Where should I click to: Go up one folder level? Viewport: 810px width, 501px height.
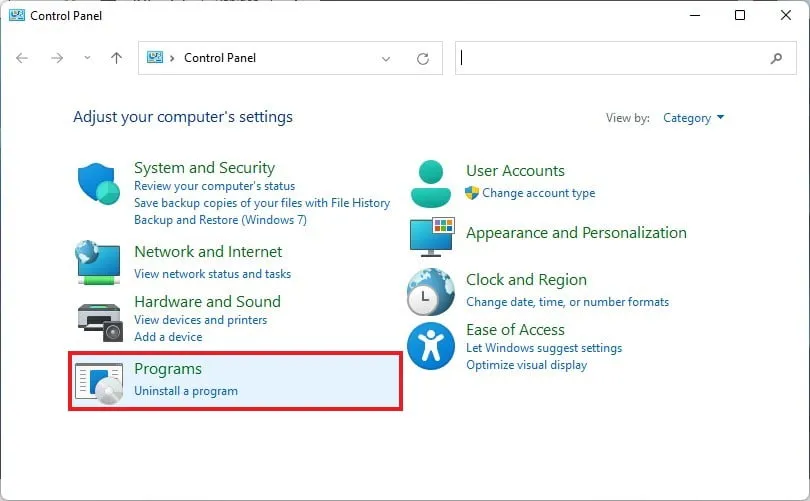pos(116,58)
